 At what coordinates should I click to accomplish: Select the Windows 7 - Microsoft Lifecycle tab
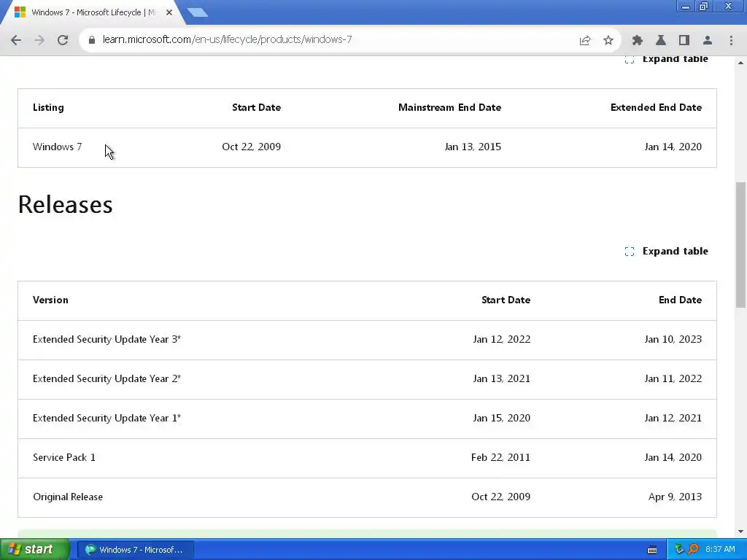tap(93, 12)
